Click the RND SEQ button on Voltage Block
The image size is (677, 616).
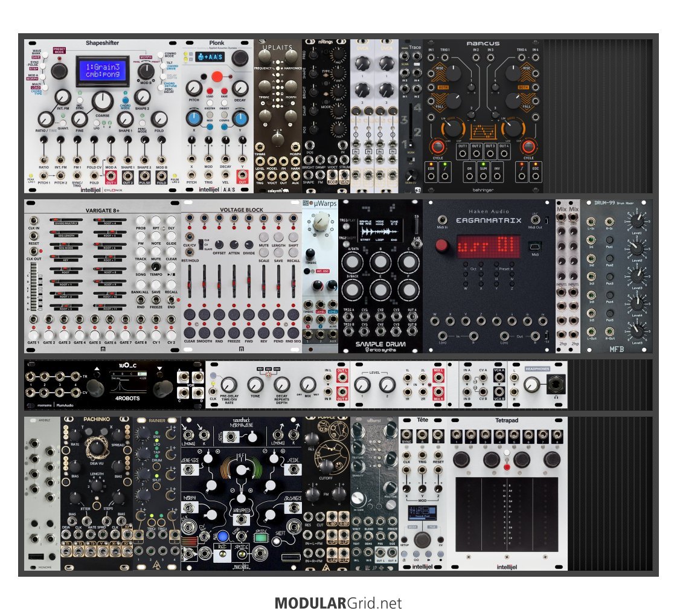(294, 333)
